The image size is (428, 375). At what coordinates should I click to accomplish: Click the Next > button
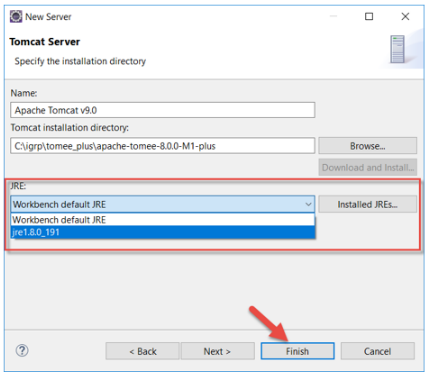pyautogui.click(x=217, y=351)
